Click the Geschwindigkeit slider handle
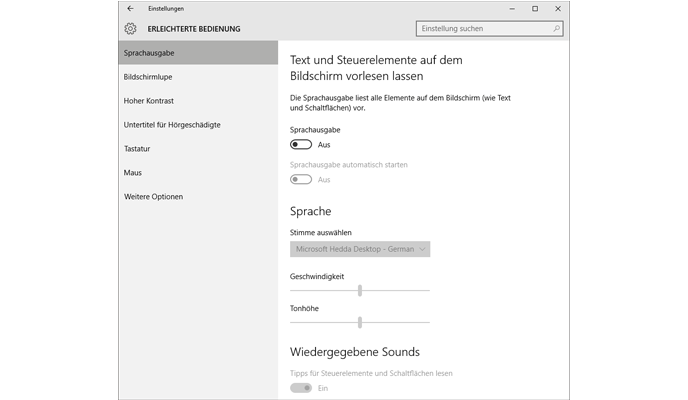688x400 pixels. pos(359,290)
